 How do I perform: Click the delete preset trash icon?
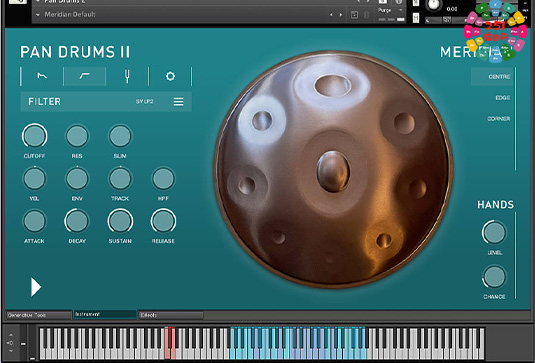pyautogui.click(x=366, y=15)
